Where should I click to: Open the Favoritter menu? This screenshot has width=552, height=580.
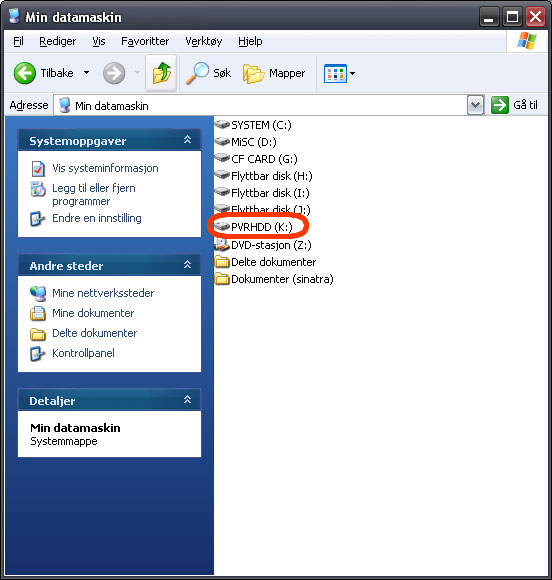point(145,41)
